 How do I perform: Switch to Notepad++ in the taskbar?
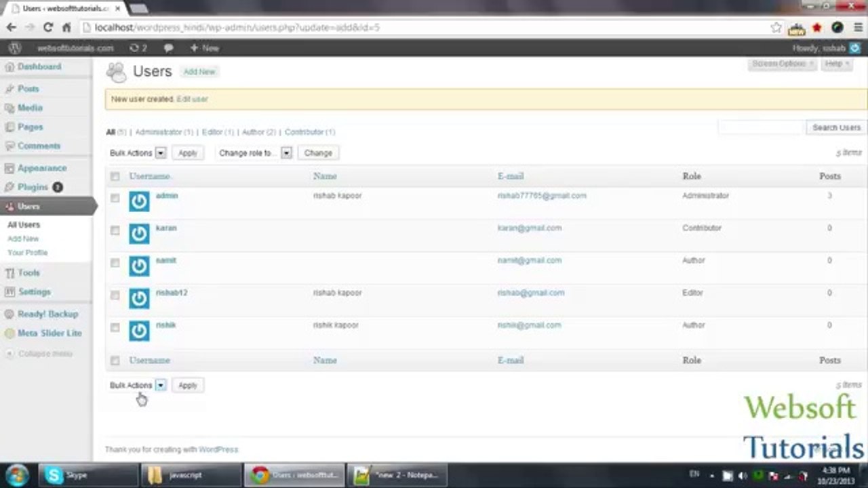pyautogui.click(x=397, y=475)
